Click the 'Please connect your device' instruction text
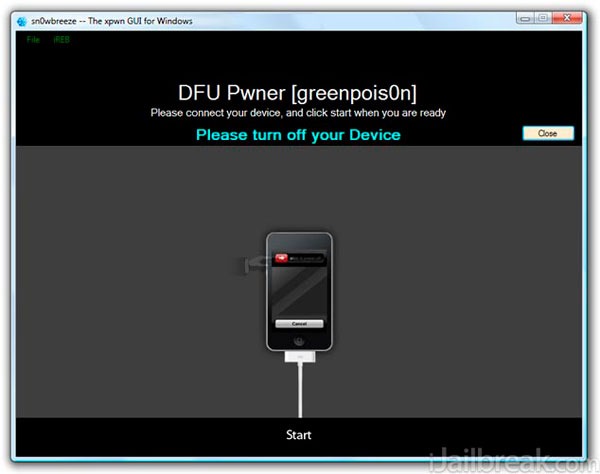This screenshot has width=600, height=474. point(298,113)
